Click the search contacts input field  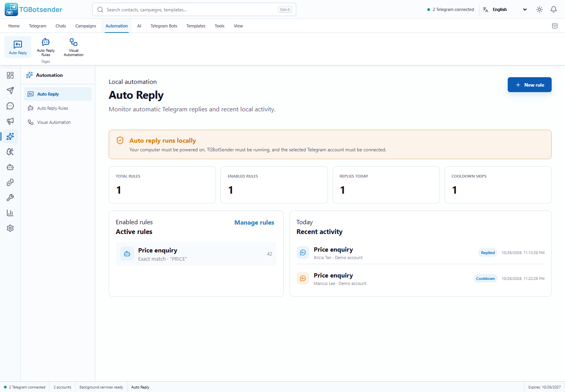click(x=194, y=9)
